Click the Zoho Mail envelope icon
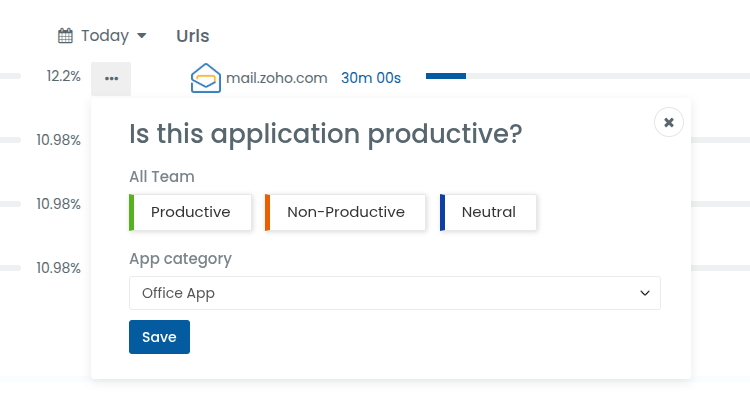This screenshot has height=413, width=750. (205, 78)
